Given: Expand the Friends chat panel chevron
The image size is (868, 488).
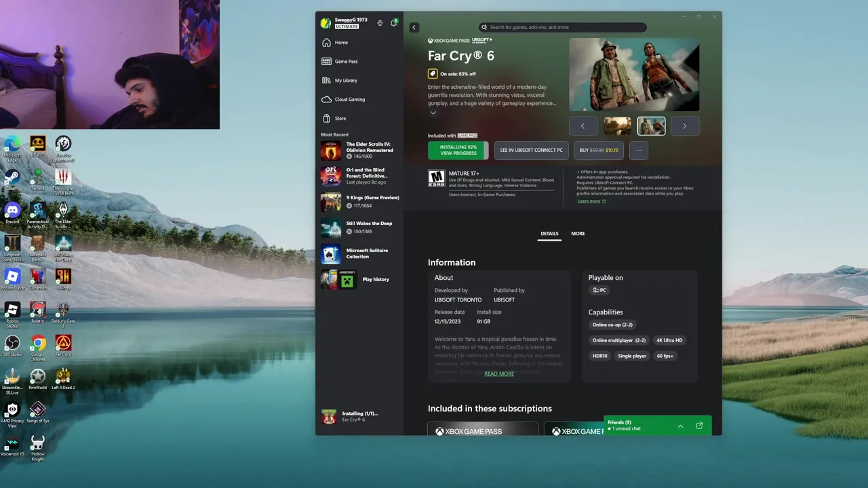Looking at the screenshot, I should click(680, 426).
